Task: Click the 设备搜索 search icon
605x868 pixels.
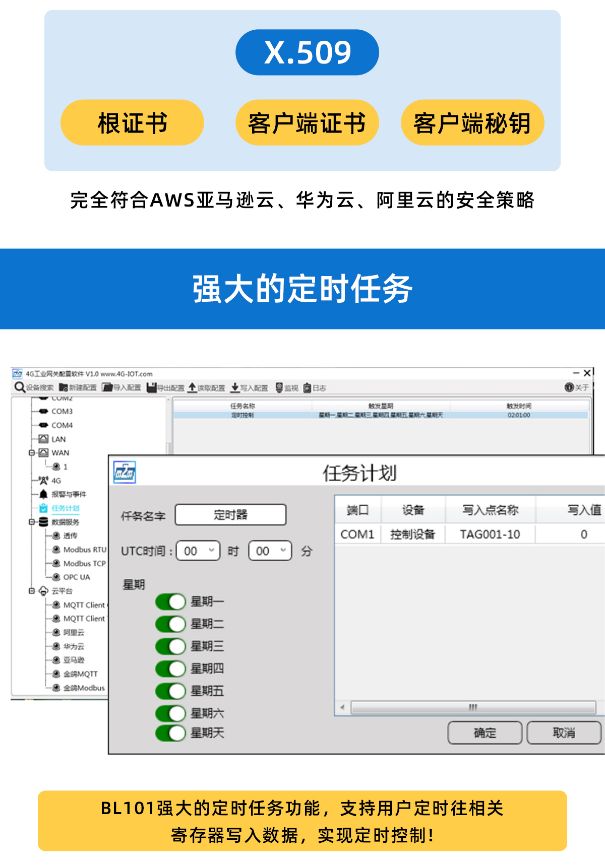Action: [20, 387]
